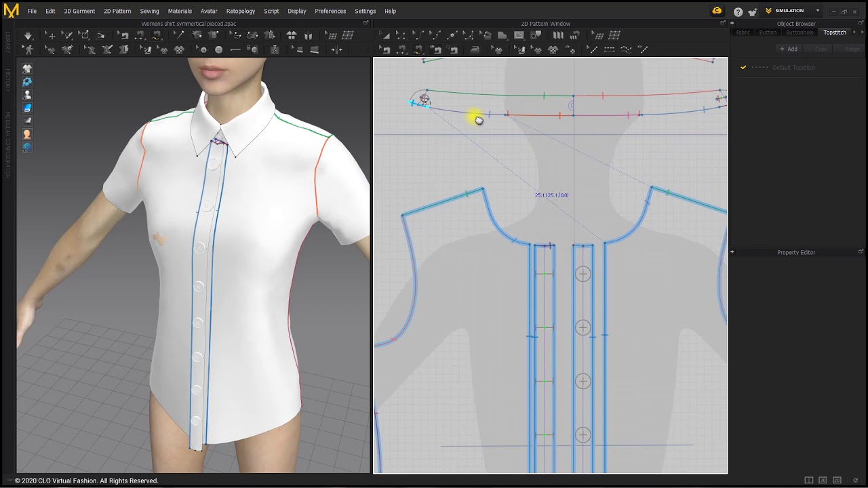Image resolution: width=868 pixels, height=488 pixels.
Task: Collapse Object Browser with arrow icon
Action: [x=732, y=22]
